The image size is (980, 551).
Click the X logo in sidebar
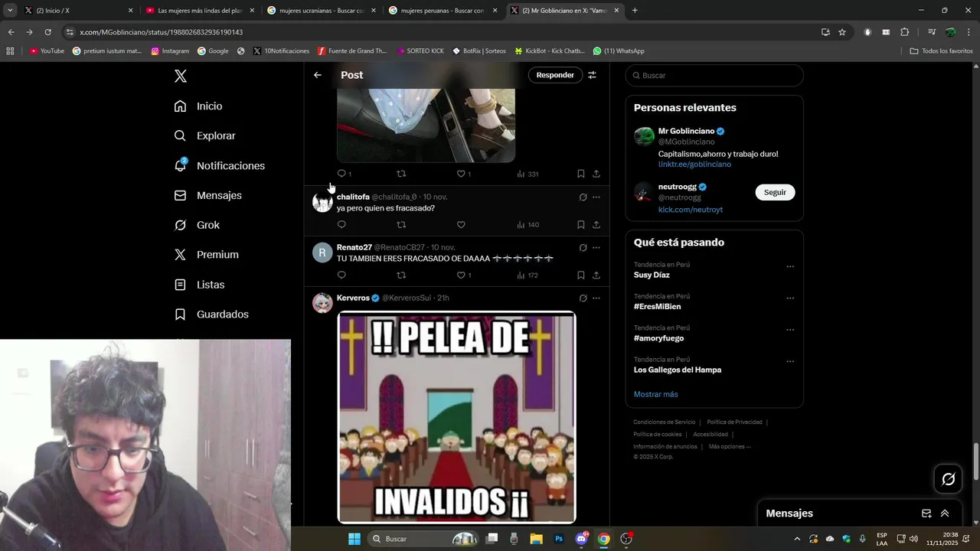click(181, 76)
